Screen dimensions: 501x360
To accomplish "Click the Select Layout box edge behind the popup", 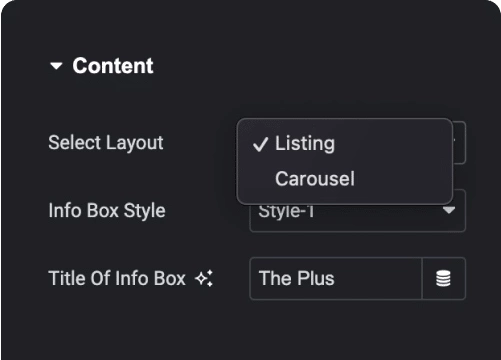I will (459, 143).
